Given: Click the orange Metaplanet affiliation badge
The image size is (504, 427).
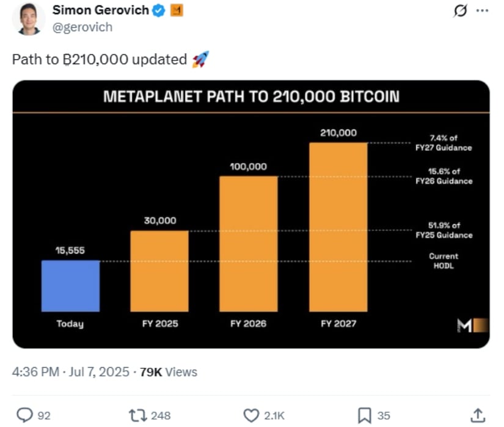Looking at the screenshot, I should (x=176, y=10).
